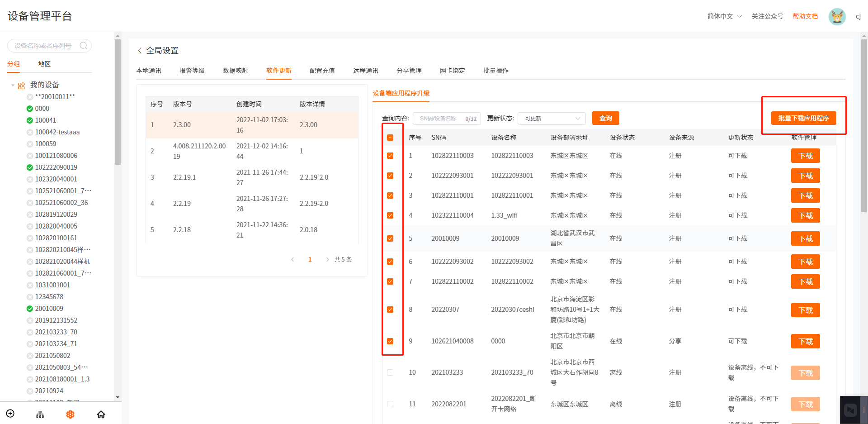This screenshot has width=868, height=424.
Task: Click 下载 for shared device 102621040008
Action: [806, 341]
